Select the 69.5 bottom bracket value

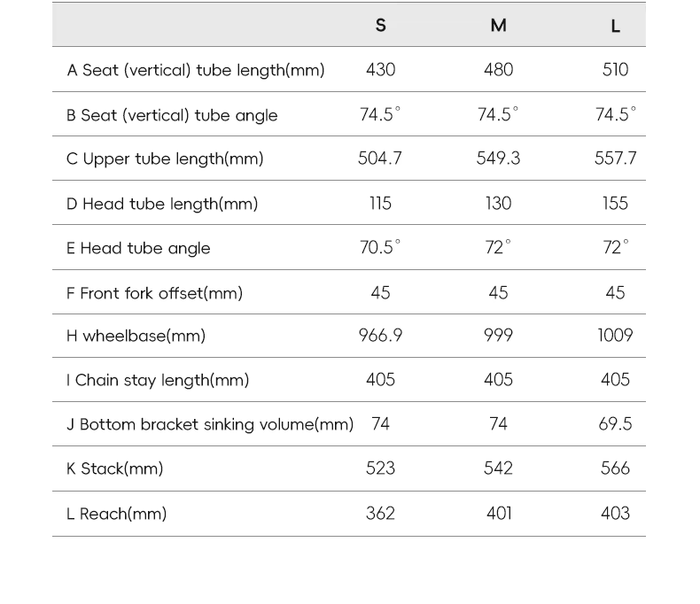(615, 424)
